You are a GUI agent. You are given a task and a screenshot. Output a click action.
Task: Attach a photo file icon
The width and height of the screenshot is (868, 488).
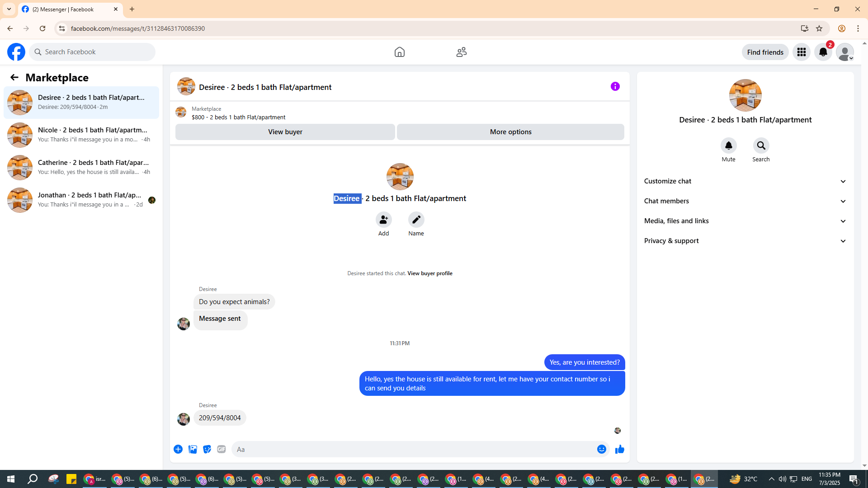(193, 449)
